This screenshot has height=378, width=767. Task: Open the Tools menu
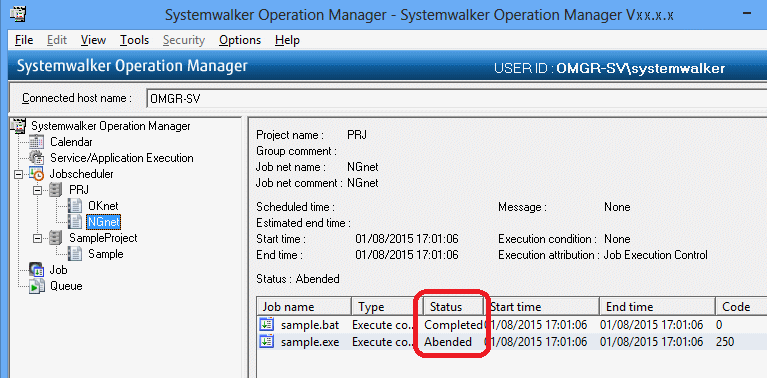[x=135, y=40]
